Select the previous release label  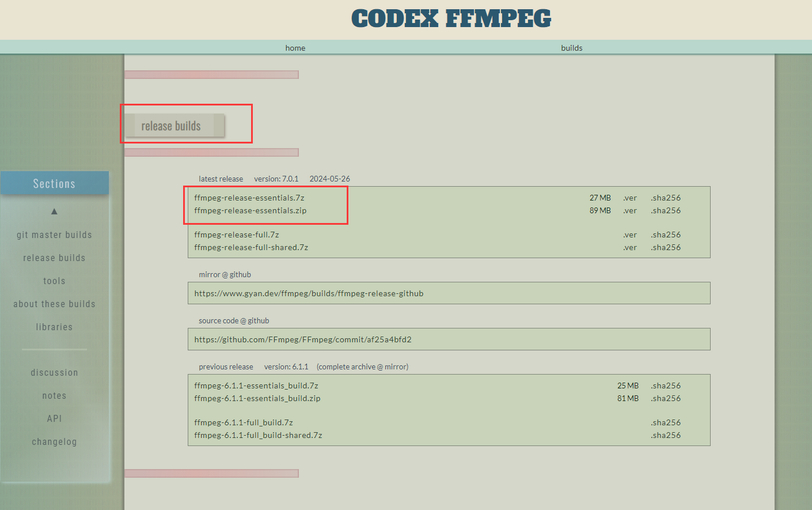[226, 367]
